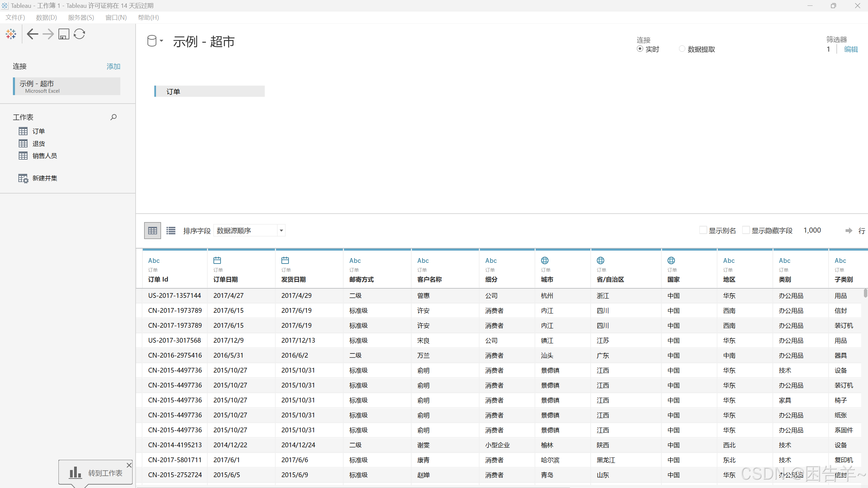
Task: Click the refresh data source icon
Action: (x=79, y=34)
